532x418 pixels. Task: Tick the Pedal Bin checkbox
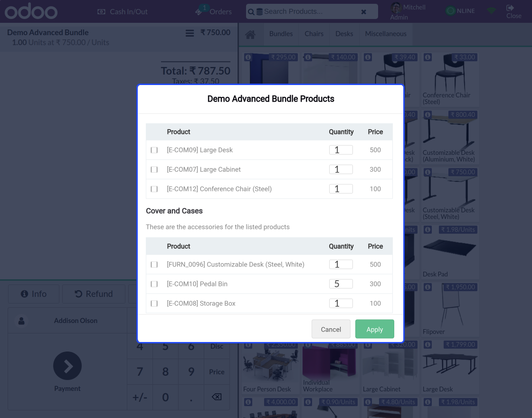[154, 284]
